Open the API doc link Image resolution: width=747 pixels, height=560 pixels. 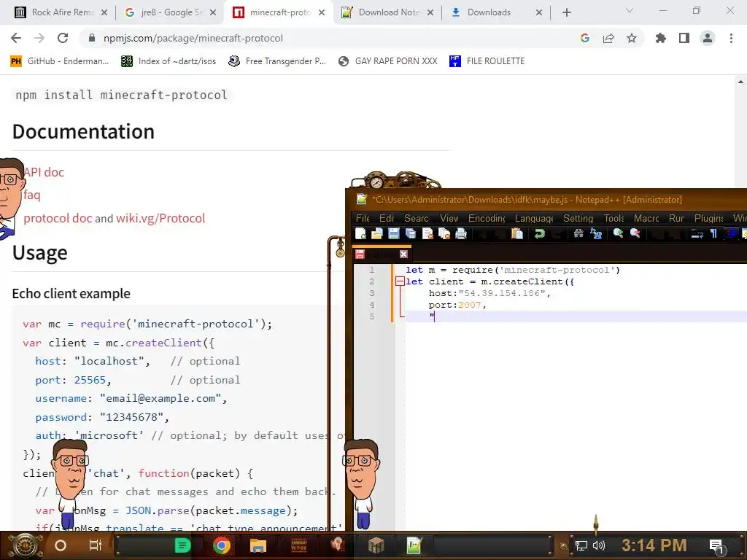(x=44, y=172)
